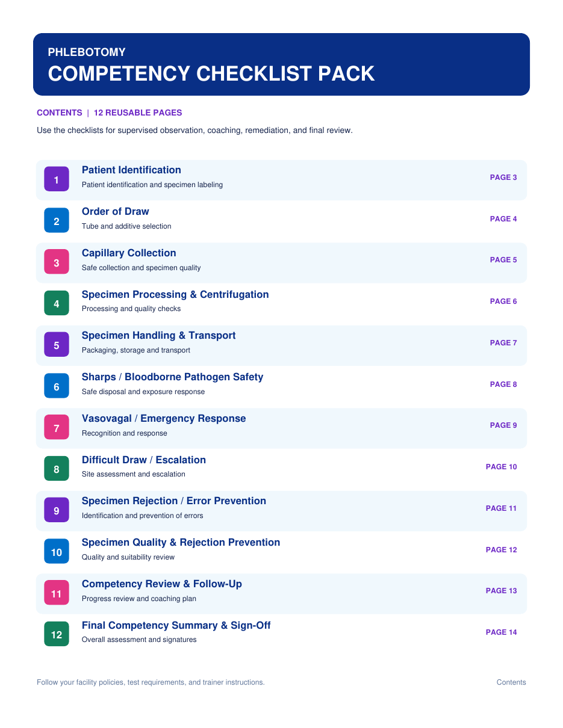
Task: Click the green number 8 badge
Action: (57, 469)
